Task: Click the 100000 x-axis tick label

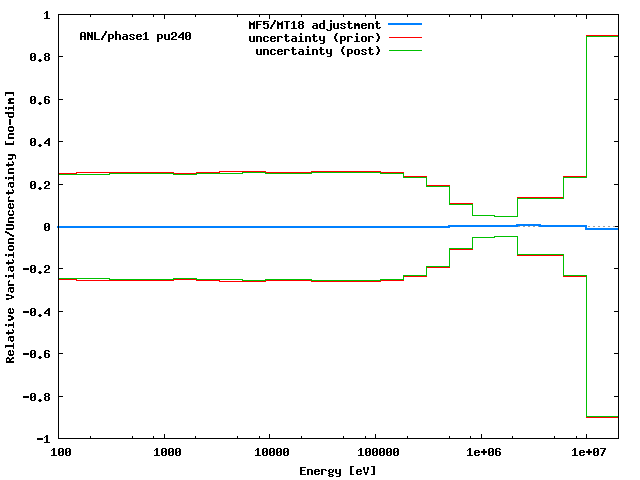Action: [375, 452]
